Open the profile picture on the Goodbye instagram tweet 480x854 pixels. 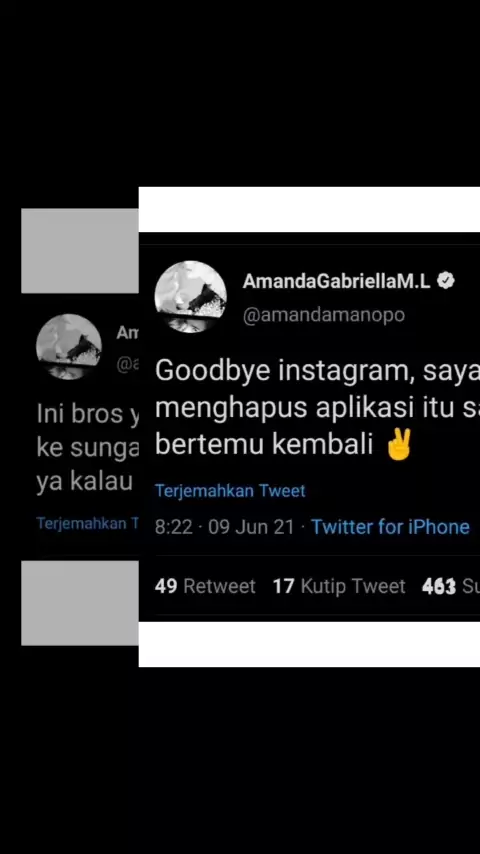coord(190,297)
